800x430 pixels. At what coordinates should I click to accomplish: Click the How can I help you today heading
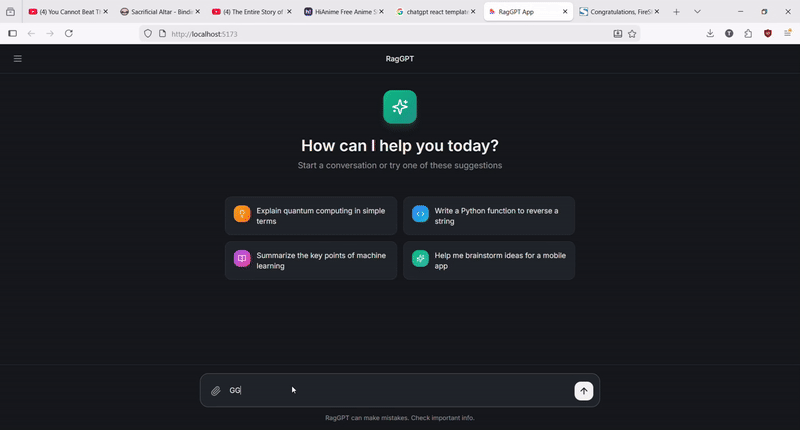coord(400,145)
